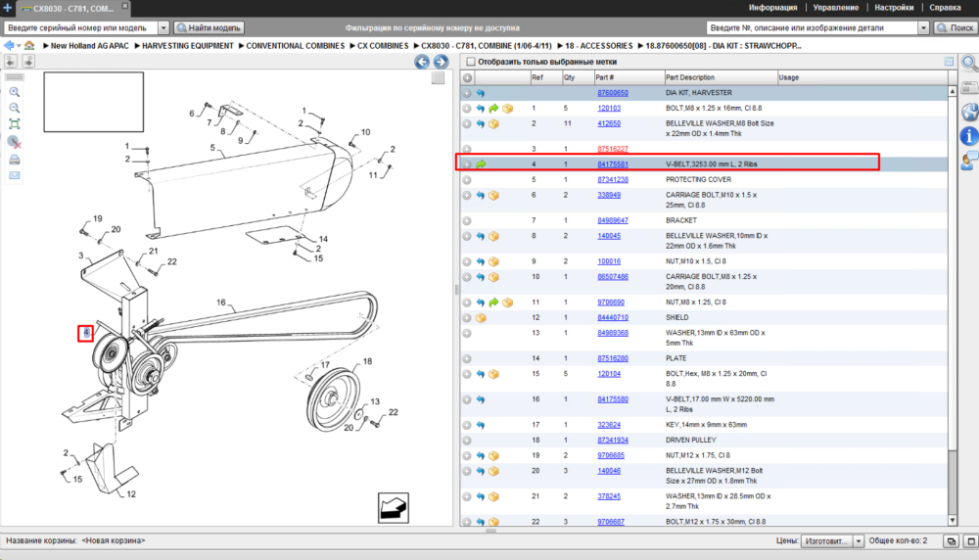Open part number link 87600650
The width and height of the screenshot is (979, 560).
click(613, 93)
